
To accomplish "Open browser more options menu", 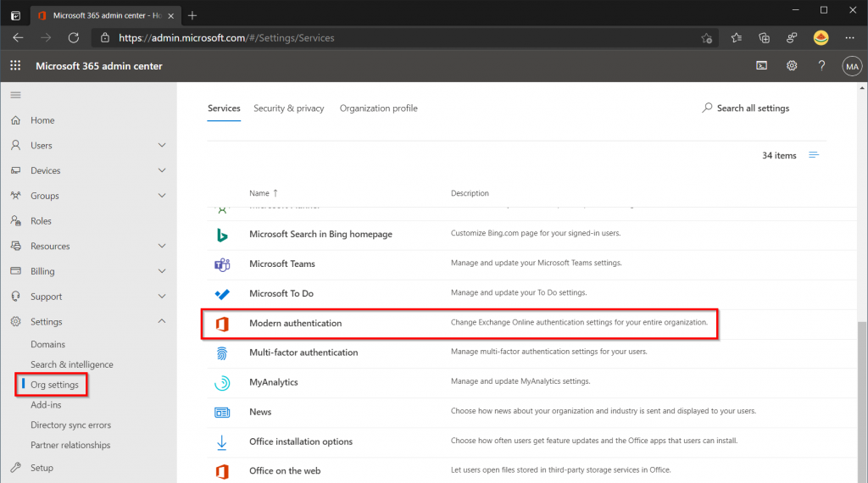I will coord(849,37).
